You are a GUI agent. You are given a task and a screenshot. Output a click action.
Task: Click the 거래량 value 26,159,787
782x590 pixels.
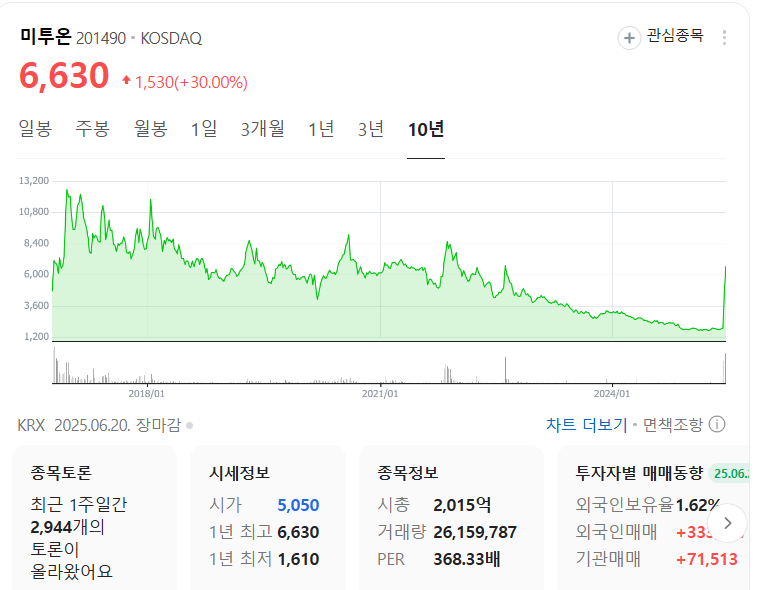click(475, 532)
